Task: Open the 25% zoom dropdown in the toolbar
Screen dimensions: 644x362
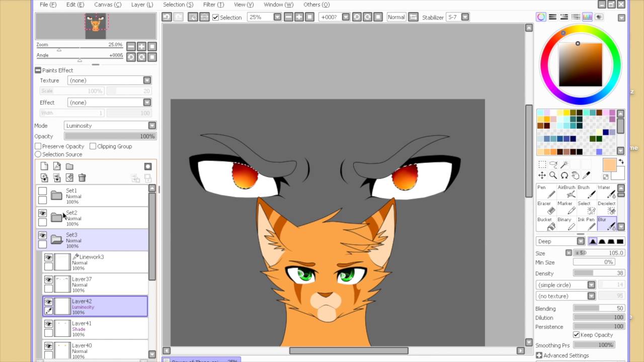Action: (277, 17)
